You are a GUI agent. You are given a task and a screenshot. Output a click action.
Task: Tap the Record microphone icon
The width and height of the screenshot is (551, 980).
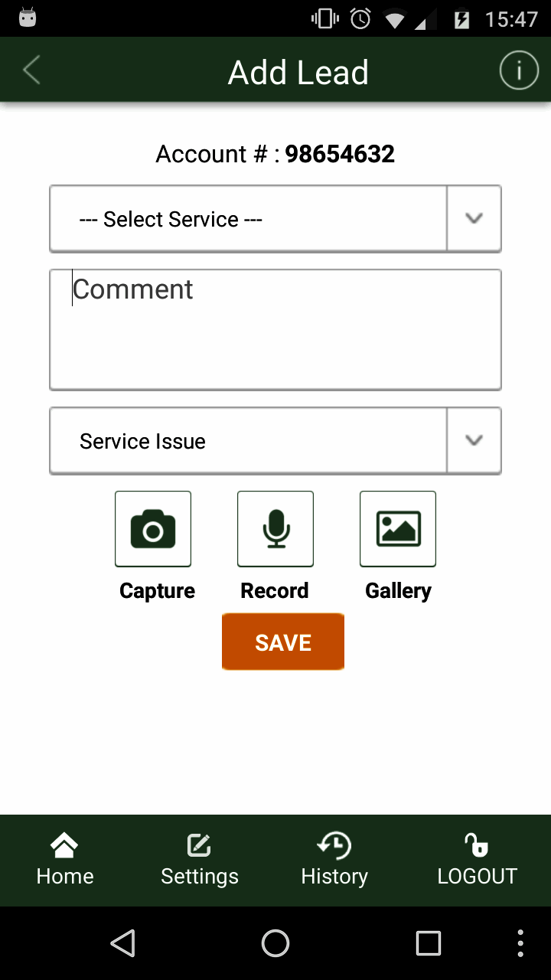point(275,529)
